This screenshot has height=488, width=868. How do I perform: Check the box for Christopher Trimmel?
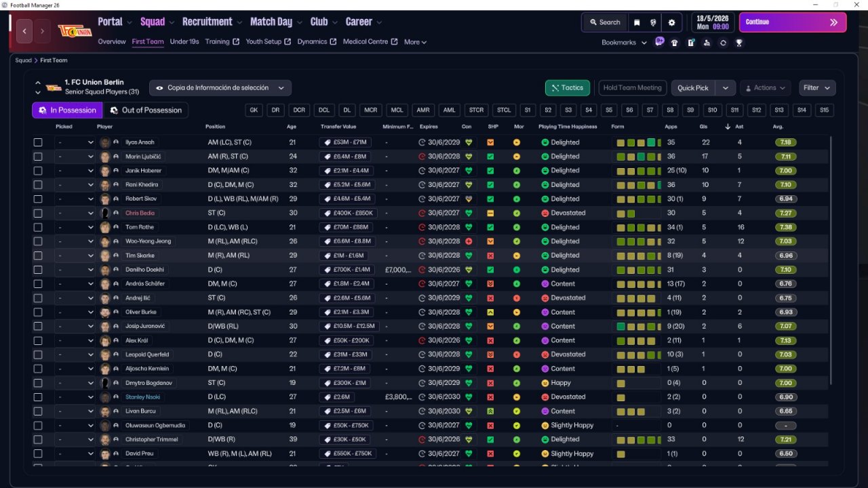point(38,439)
